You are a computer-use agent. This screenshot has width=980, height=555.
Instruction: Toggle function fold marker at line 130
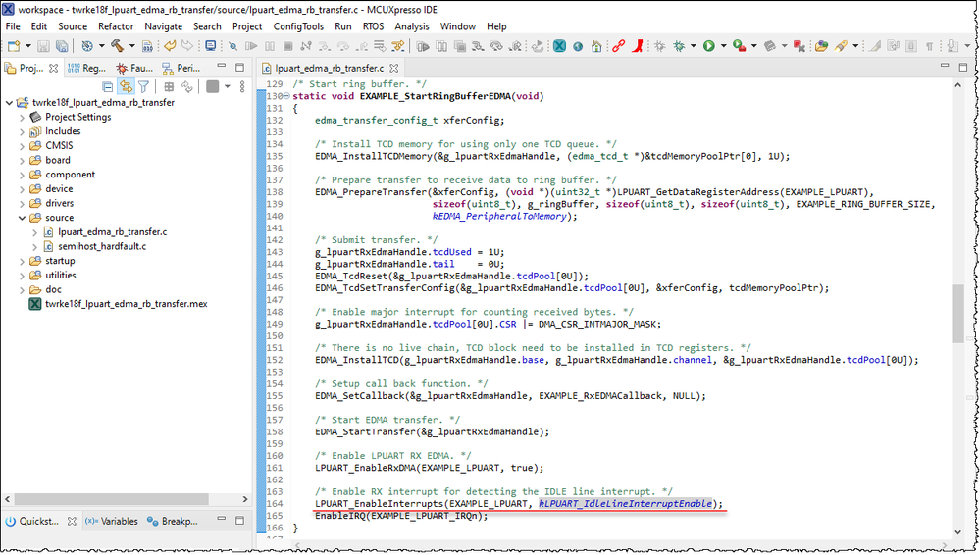coord(286,96)
